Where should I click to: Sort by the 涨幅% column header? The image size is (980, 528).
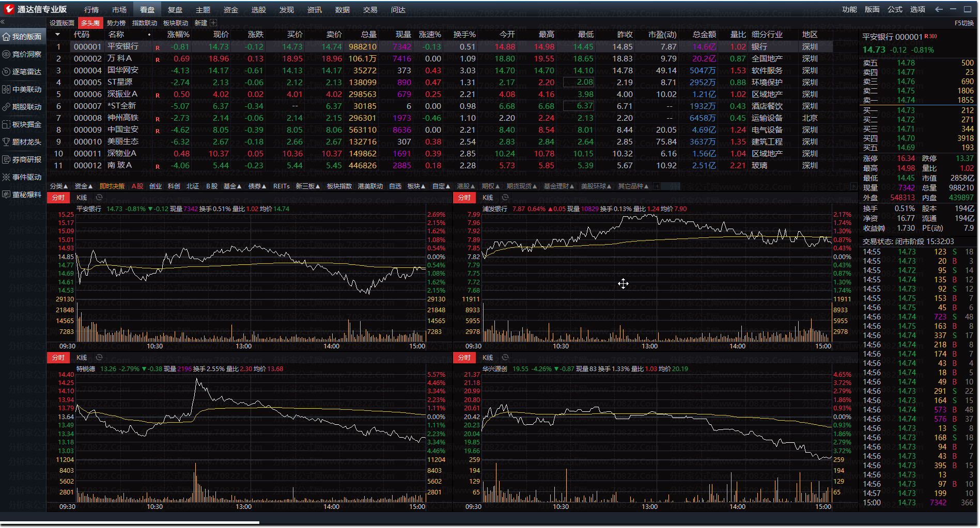click(178, 35)
